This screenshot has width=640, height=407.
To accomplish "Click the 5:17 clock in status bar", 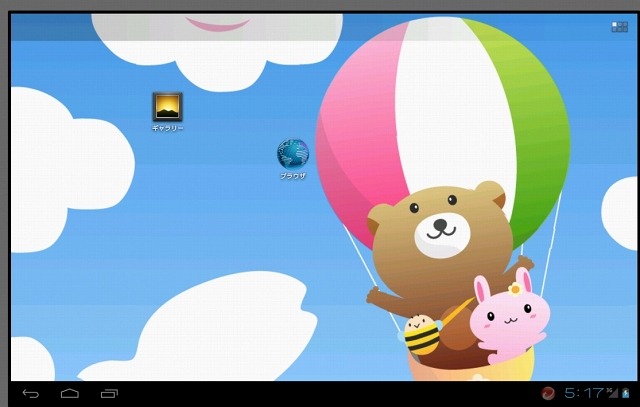I will (x=583, y=393).
